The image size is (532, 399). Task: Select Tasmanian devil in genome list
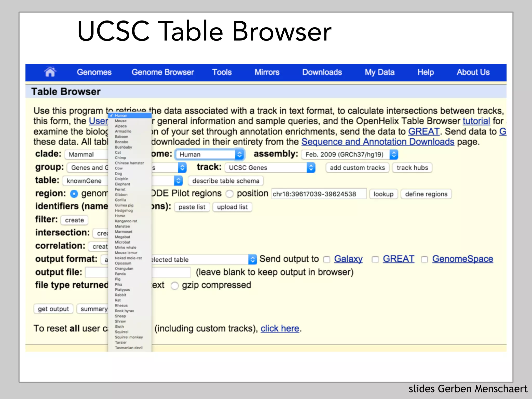coord(130,348)
